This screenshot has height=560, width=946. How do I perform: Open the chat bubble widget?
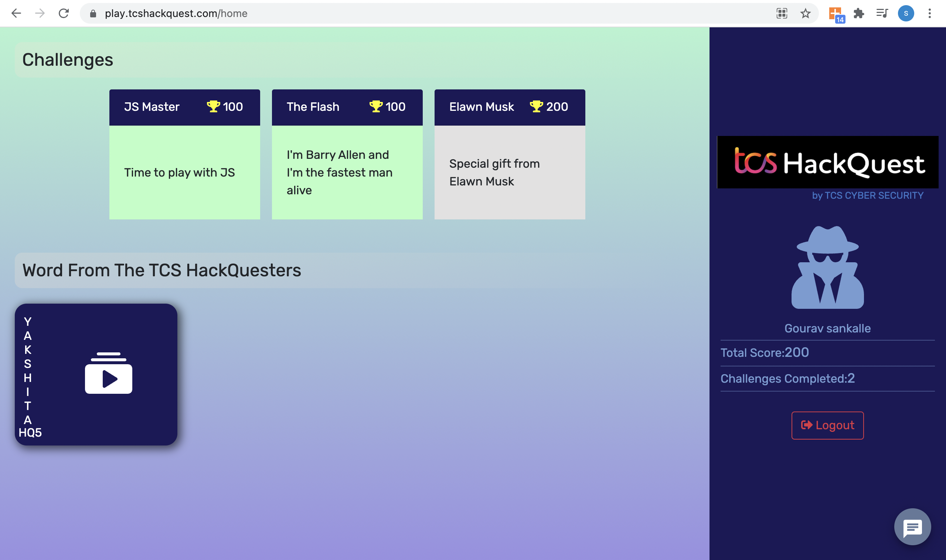(x=912, y=527)
